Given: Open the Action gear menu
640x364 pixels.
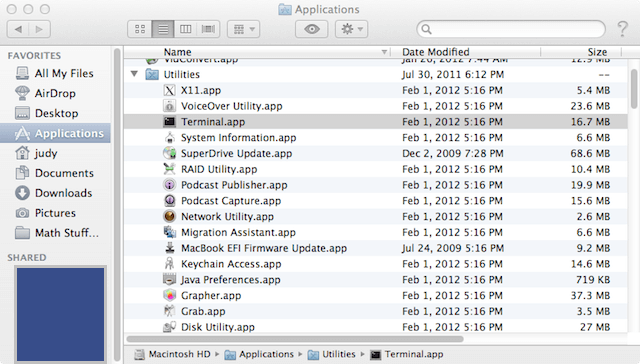Looking at the screenshot, I should 352,29.
